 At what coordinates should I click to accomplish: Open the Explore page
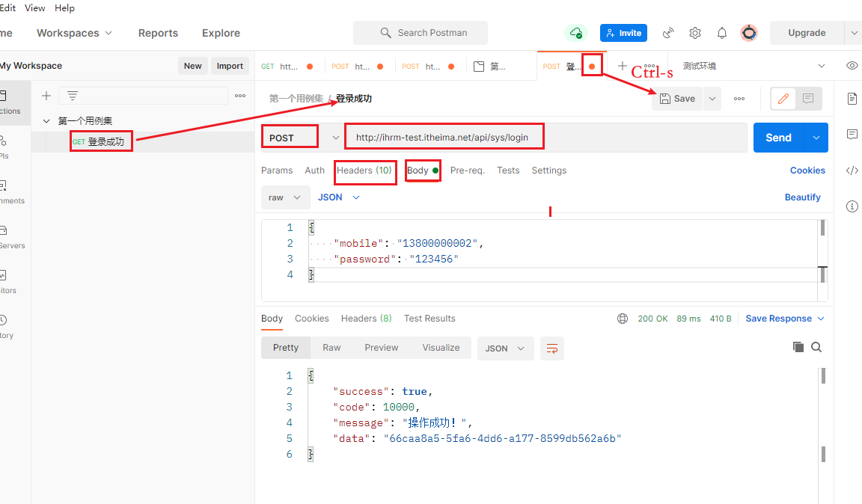[221, 33]
